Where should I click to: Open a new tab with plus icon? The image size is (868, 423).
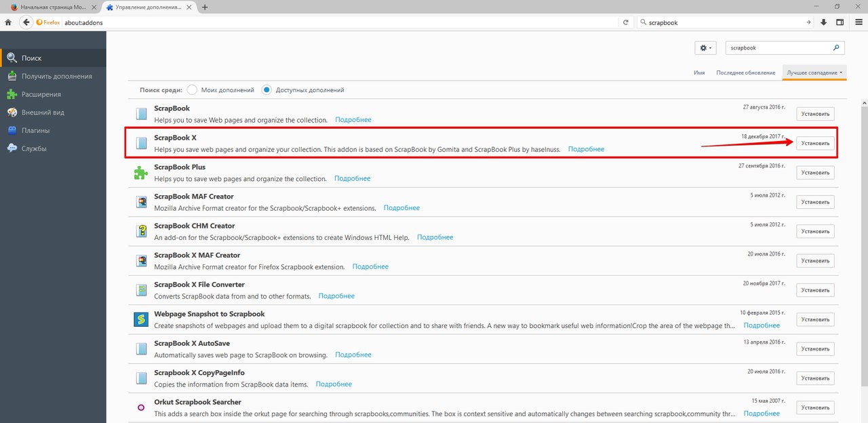(205, 7)
